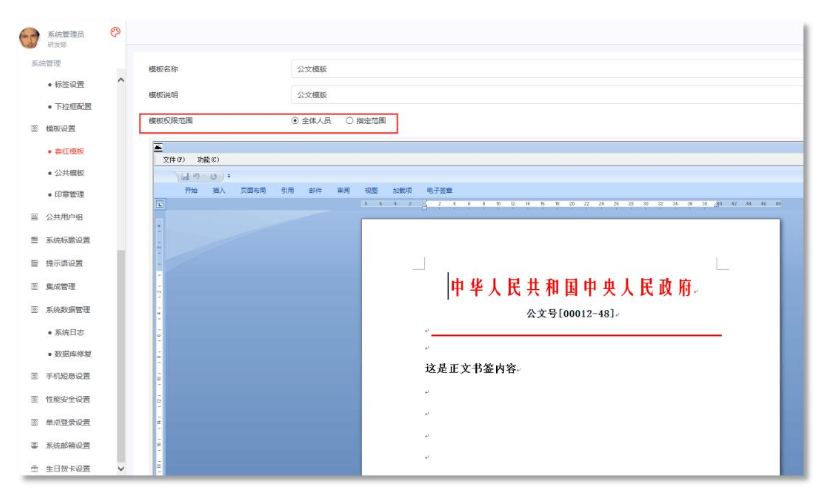Viewport: 814px width, 492px height.
Task: Click the text 这是正文书签内容 in document
Action: [471, 368]
